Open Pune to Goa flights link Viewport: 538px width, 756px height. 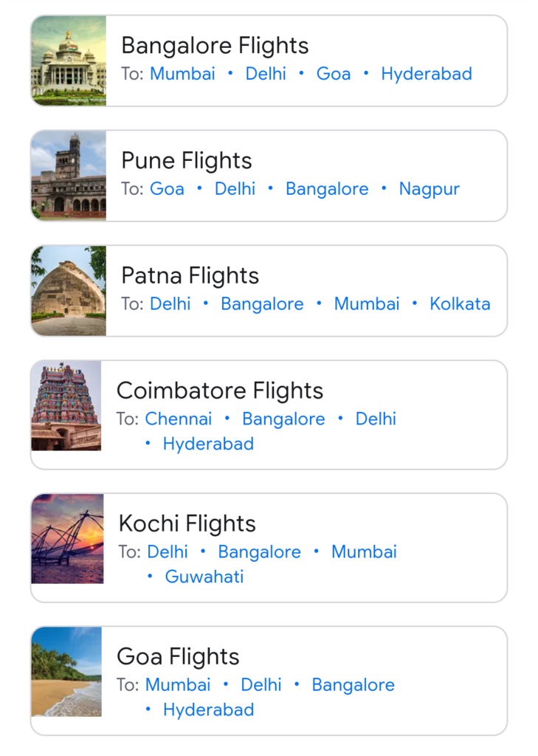[x=167, y=189]
